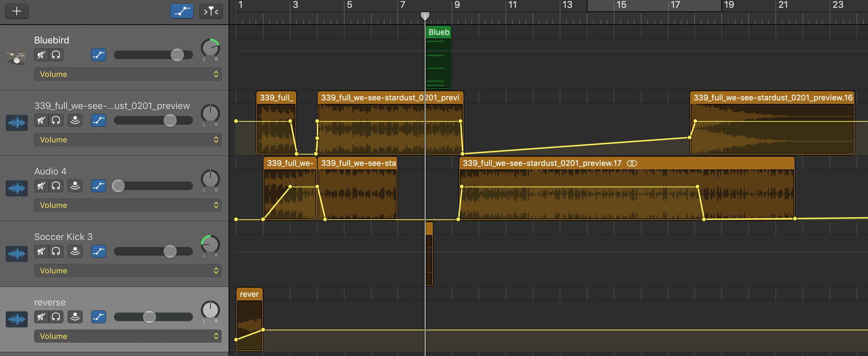Click the Bluebird pan knob

[x=210, y=48]
